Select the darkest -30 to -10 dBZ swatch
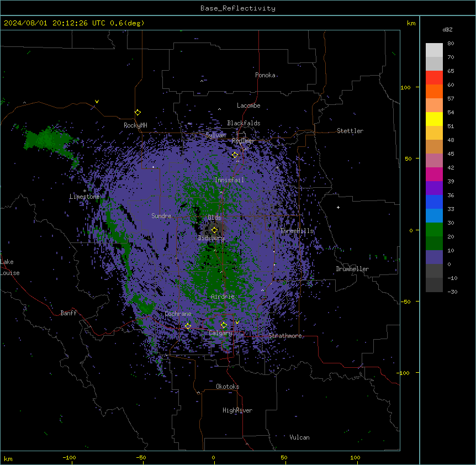This screenshot has width=476, height=465. coord(434,285)
